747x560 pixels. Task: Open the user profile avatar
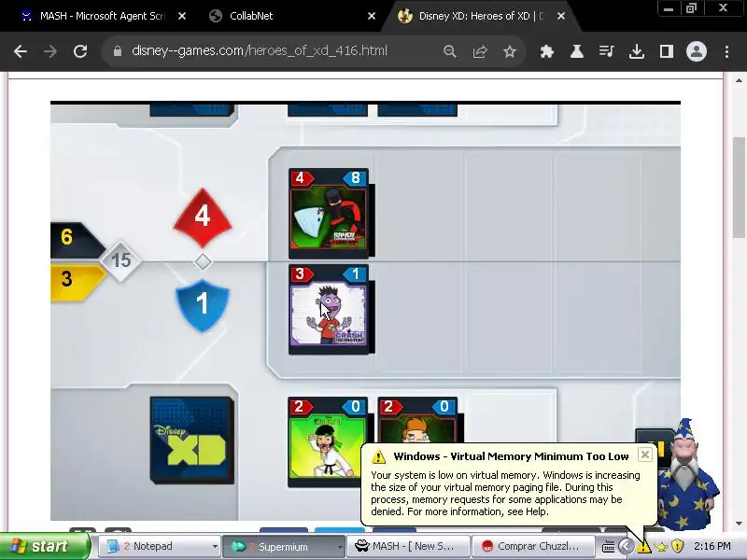(696, 51)
